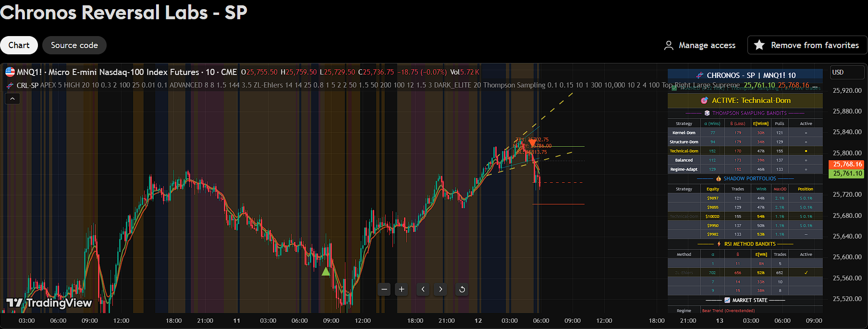Click the 25,520.00 price axis label
This screenshot has width=868, height=329.
[x=847, y=299]
